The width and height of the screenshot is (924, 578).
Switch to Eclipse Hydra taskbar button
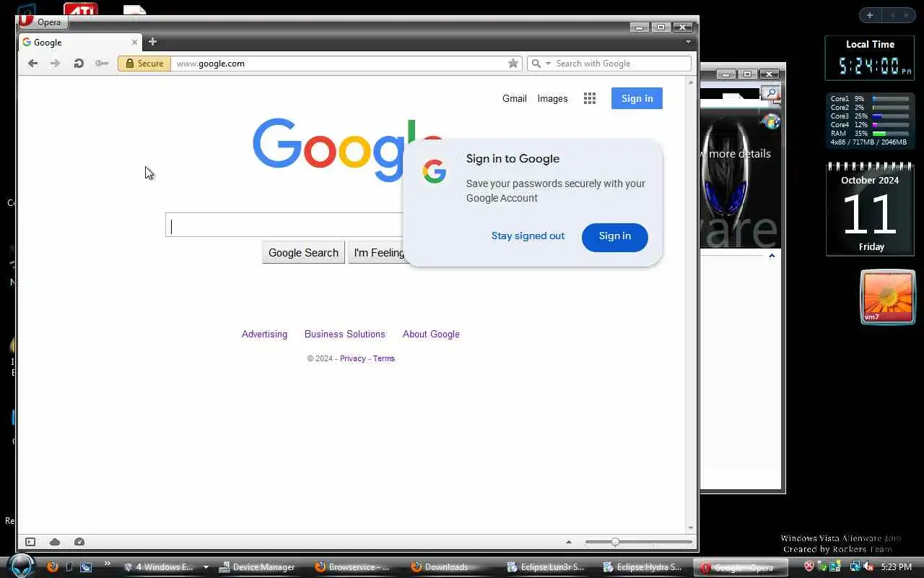coord(642,567)
